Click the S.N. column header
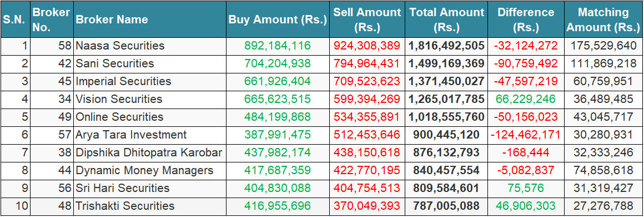Viewport: 644px width, 217px height. pyautogui.click(x=15, y=19)
